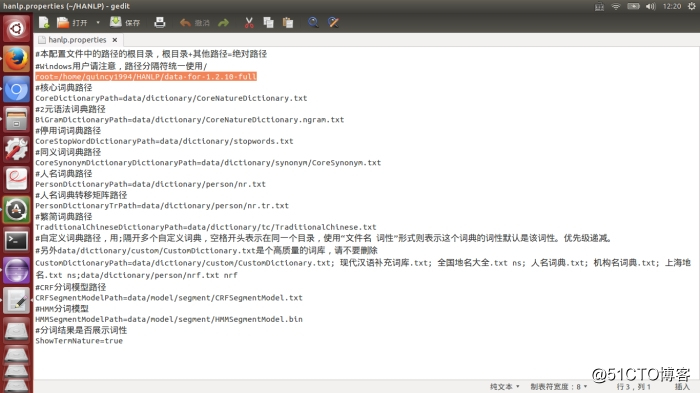Viewport: 700px width, 393px height.
Task: Create a new document in gedit
Action: click(x=44, y=22)
